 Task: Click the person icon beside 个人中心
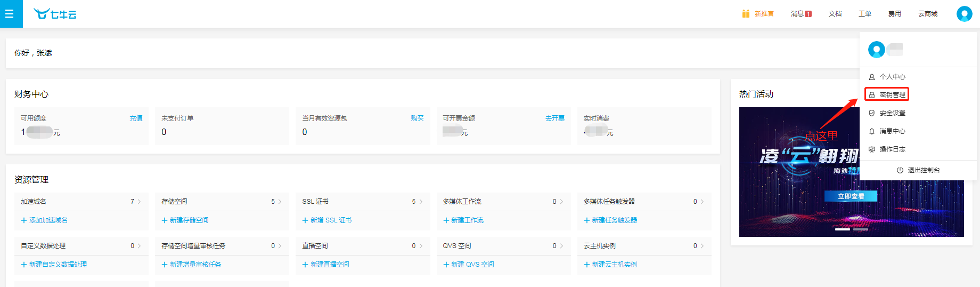coord(872,77)
